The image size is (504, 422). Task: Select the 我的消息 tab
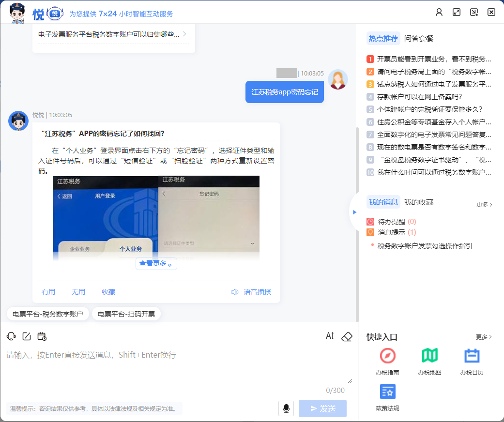[x=383, y=202]
